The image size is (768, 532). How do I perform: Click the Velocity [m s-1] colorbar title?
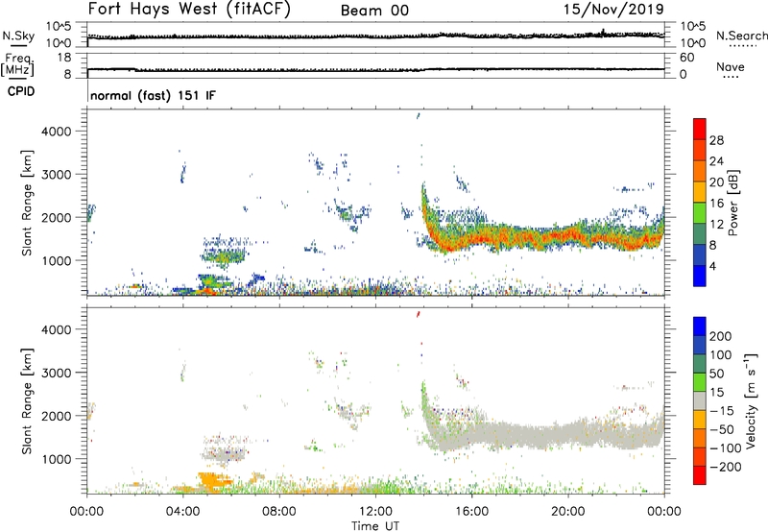click(x=751, y=400)
